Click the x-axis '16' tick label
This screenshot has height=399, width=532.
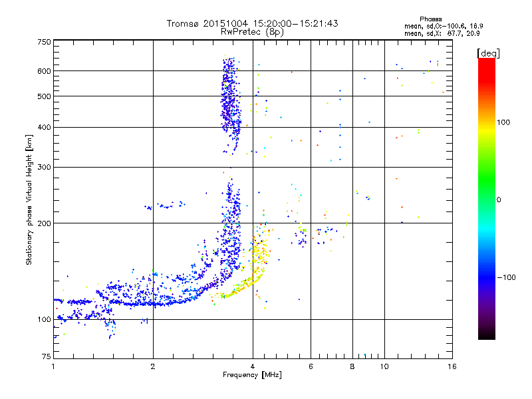(452, 366)
